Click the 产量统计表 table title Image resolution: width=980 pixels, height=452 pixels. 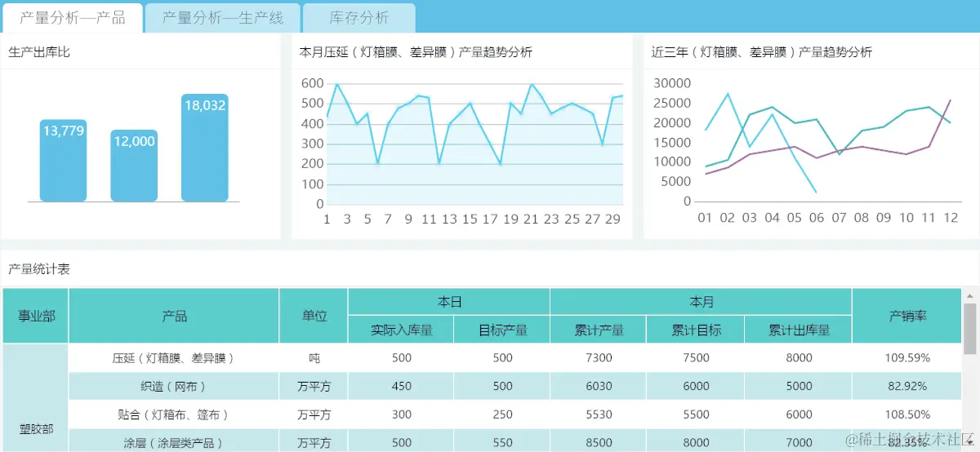[x=39, y=269]
